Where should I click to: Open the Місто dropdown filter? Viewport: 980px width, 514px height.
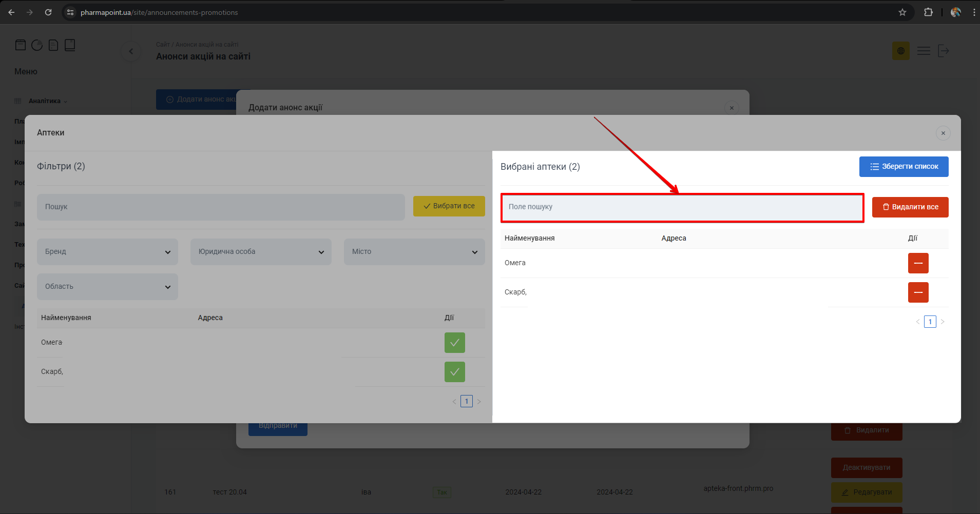tap(414, 252)
